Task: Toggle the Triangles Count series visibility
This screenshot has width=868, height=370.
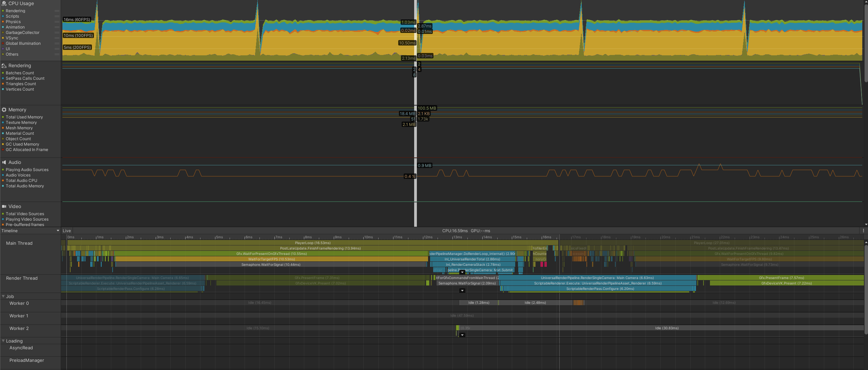Action: pyautogui.click(x=3, y=84)
